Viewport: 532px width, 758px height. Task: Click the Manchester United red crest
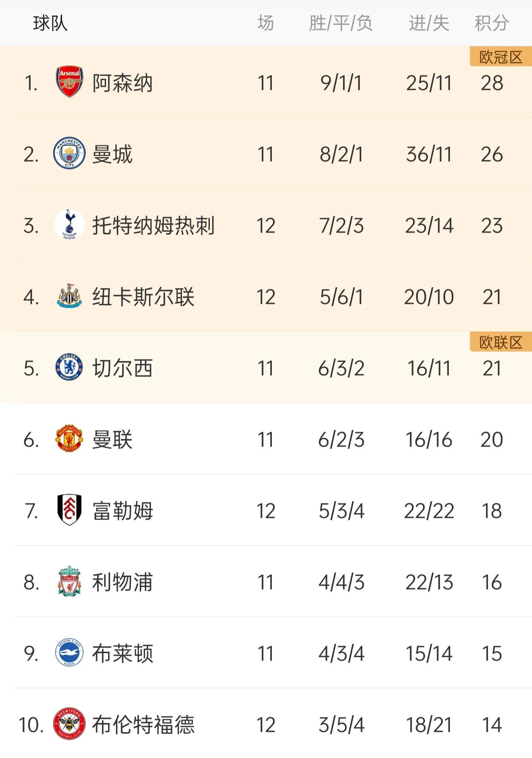pos(69,439)
